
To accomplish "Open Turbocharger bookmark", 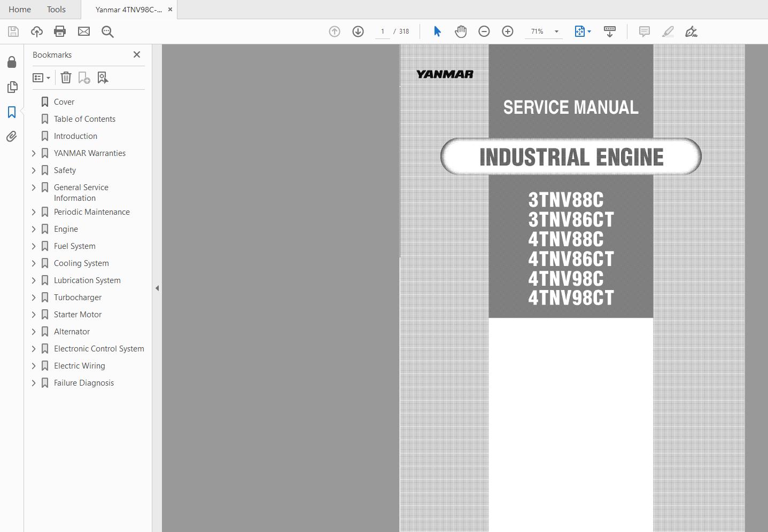I will 77,298.
